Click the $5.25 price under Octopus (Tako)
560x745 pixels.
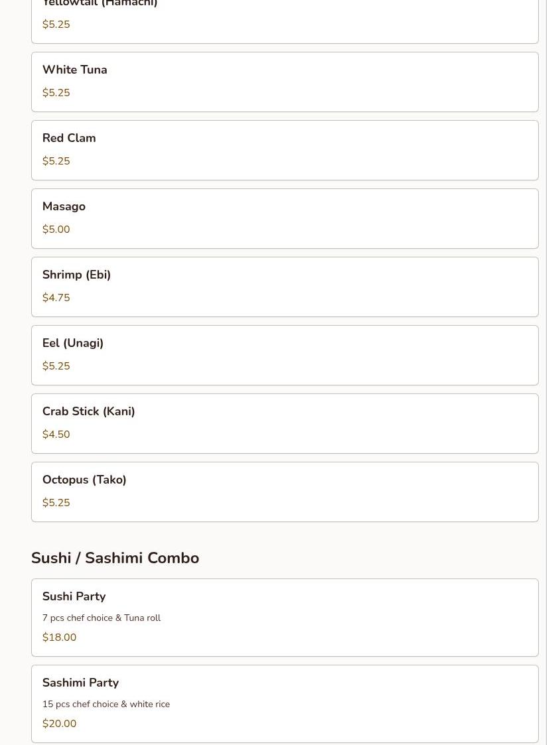56,503
